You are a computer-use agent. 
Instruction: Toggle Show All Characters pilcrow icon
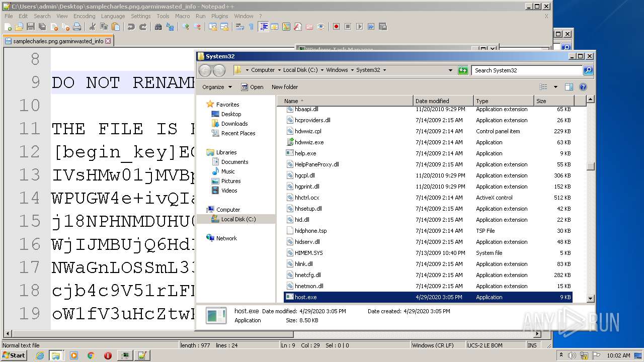tap(251, 27)
